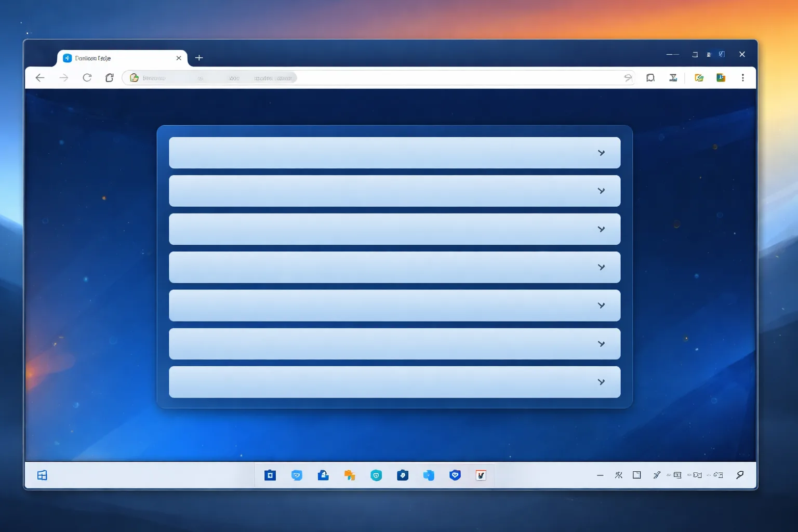
Task: Click the forward navigation arrow
Action: 63,78
